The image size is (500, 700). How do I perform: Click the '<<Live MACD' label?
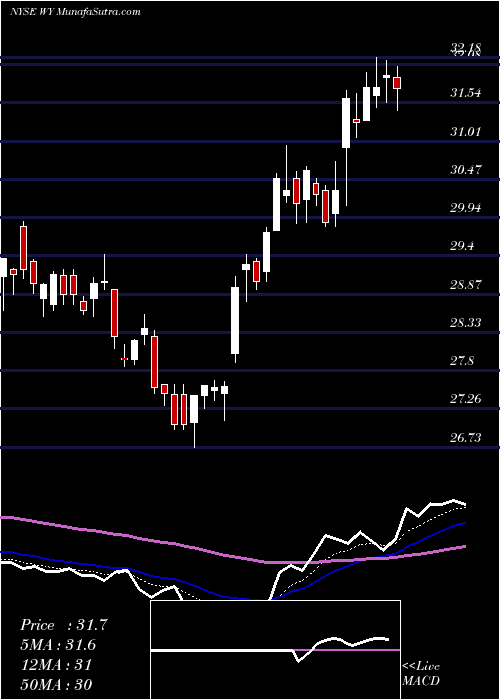click(421, 674)
